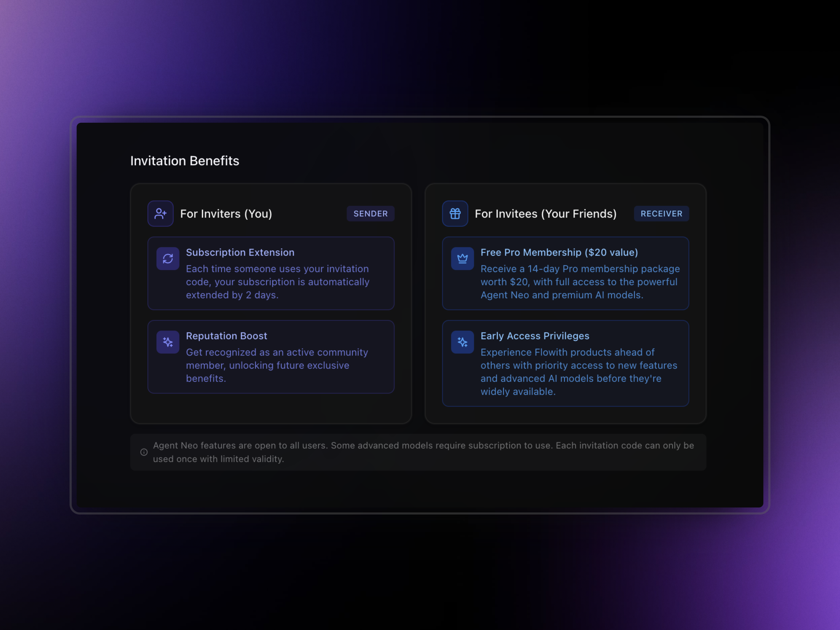Click the gift box icon beside For Invitees

coord(455,213)
